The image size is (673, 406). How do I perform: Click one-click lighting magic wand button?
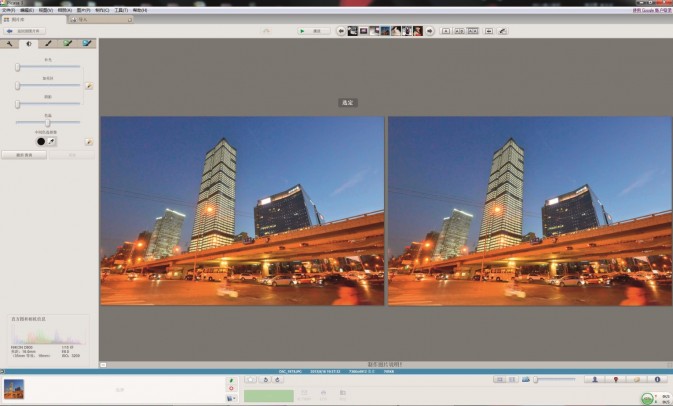click(89, 86)
